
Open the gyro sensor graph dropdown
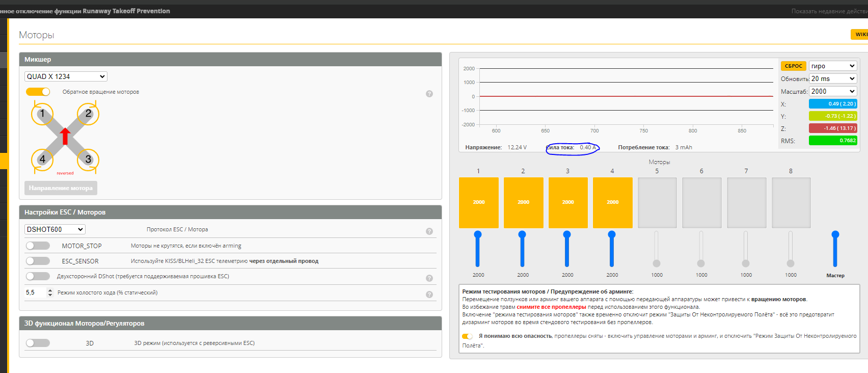833,66
